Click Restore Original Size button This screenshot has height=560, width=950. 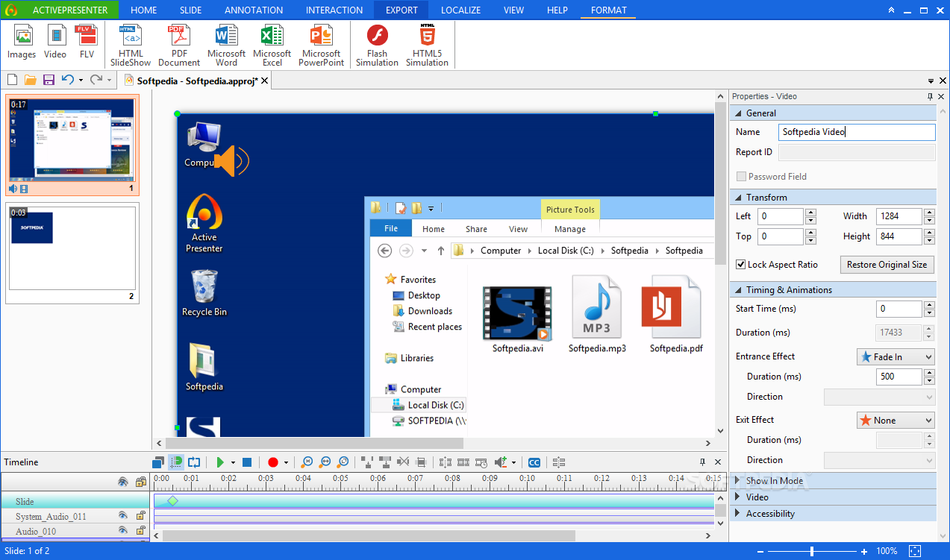point(887,265)
